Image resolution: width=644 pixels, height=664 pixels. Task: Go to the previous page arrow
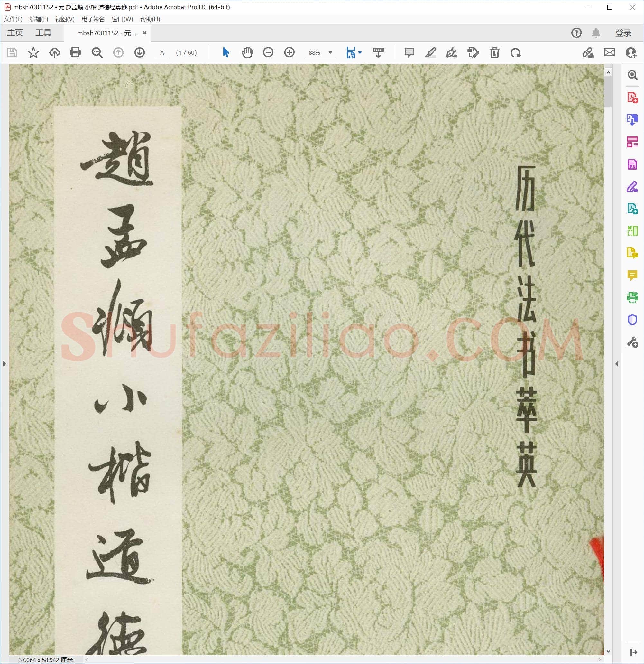pyautogui.click(x=118, y=52)
